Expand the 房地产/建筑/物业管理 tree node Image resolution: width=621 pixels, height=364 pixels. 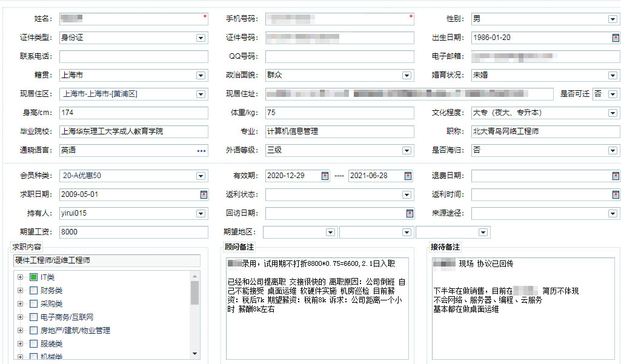[20, 330]
